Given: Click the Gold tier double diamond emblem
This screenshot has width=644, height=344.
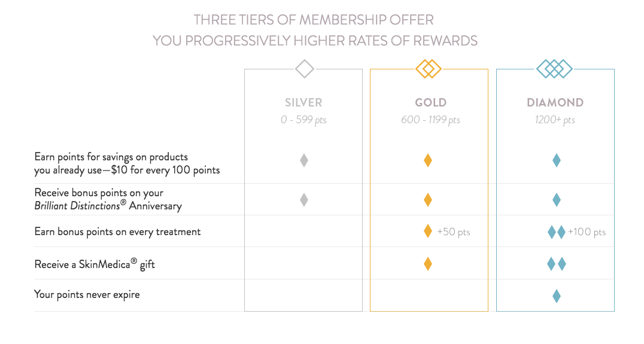Looking at the screenshot, I should click(429, 69).
